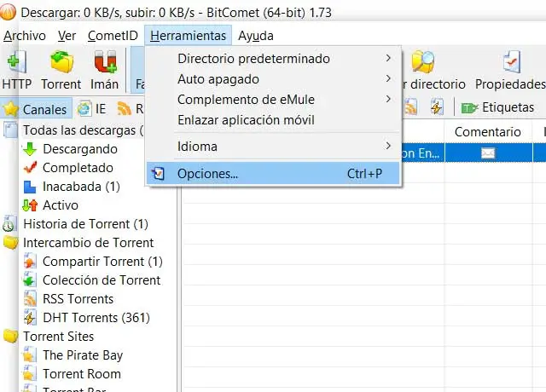The image size is (546, 392).
Task: Click the RSS feed icon next to lightning icon
Action: pyautogui.click(x=411, y=107)
